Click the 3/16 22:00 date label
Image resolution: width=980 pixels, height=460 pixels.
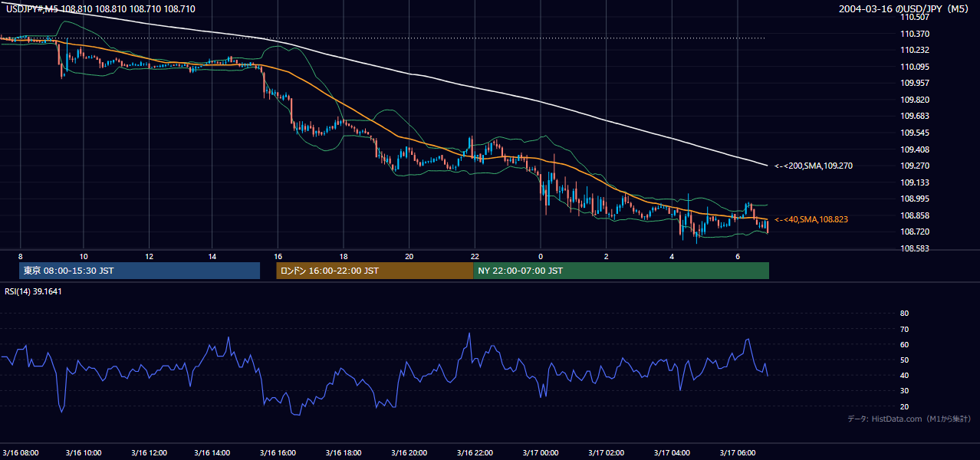pyautogui.click(x=475, y=452)
